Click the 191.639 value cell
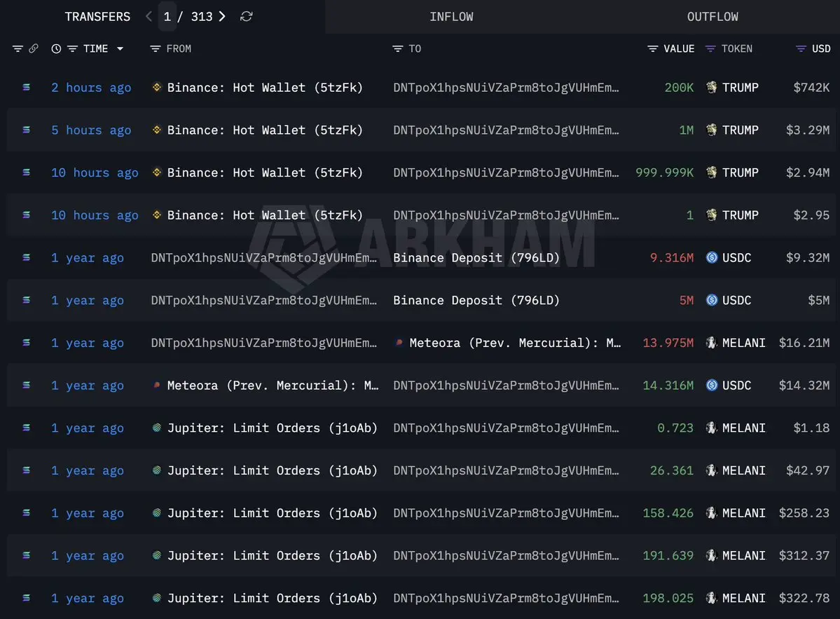The image size is (840, 619). [668, 556]
